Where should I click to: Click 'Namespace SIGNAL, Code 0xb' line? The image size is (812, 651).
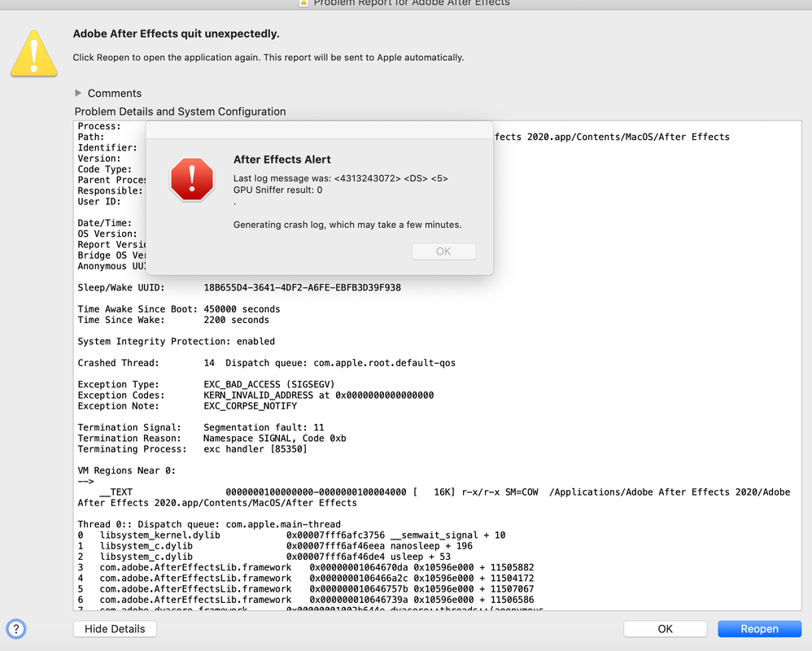(274, 438)
